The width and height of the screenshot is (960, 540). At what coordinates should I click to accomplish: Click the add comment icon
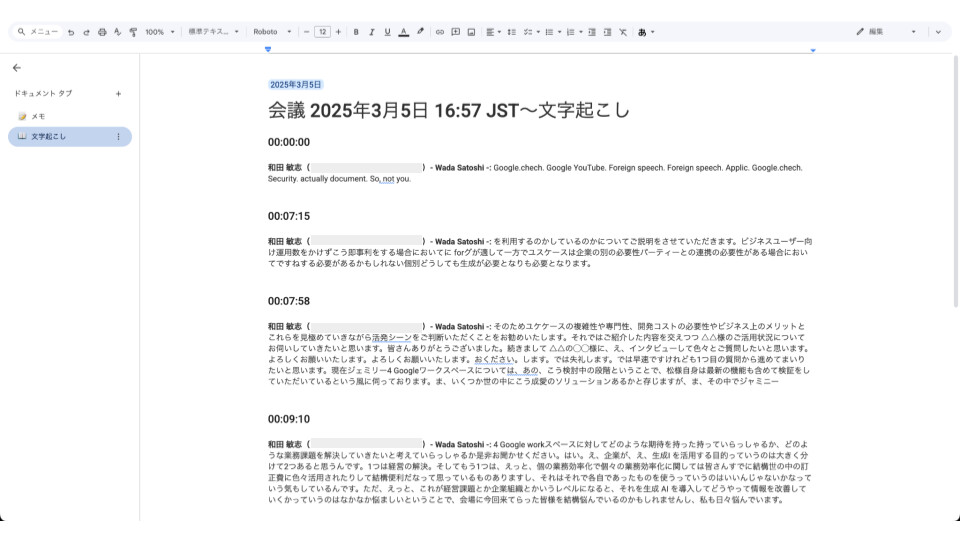click(456, 32)
